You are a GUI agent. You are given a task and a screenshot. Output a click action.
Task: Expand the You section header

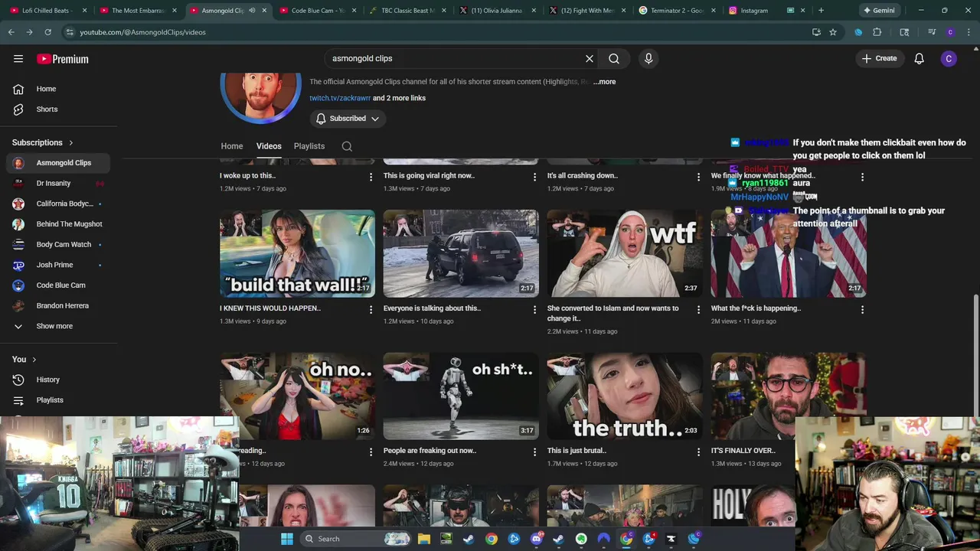[x=24, y=359]
